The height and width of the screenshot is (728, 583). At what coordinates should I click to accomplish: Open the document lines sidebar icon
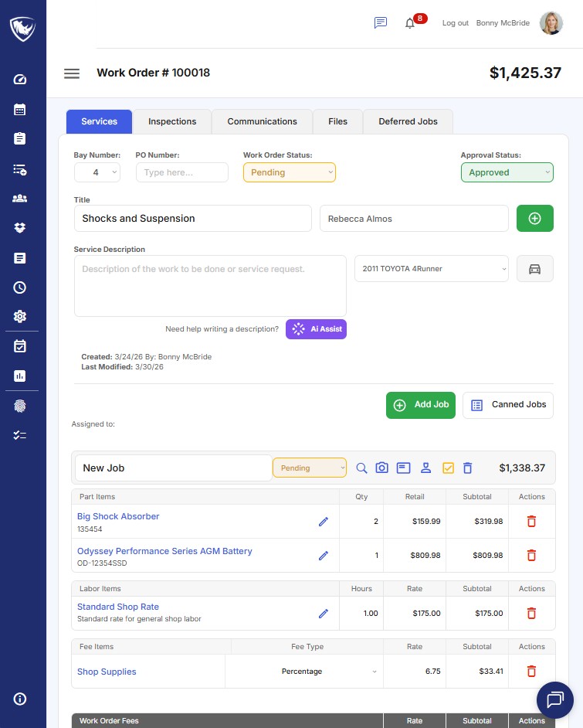[19, 258]
